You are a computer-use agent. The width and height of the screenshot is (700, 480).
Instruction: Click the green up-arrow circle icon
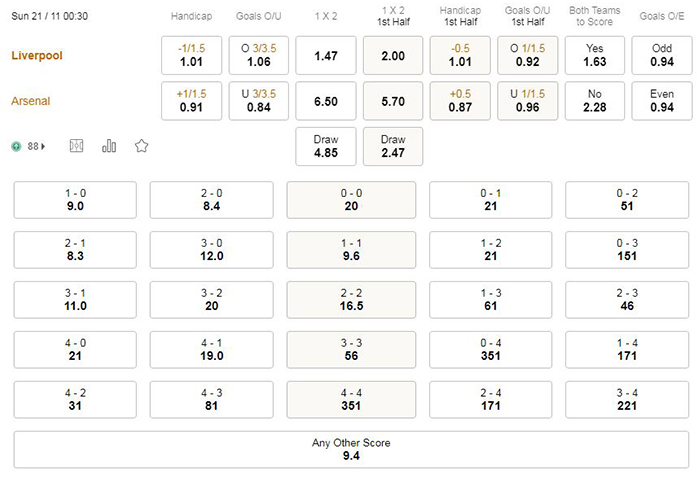coord(17,146)
